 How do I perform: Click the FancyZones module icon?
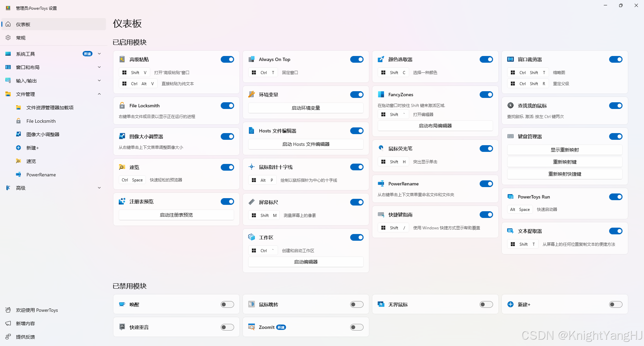click(381, 95)
